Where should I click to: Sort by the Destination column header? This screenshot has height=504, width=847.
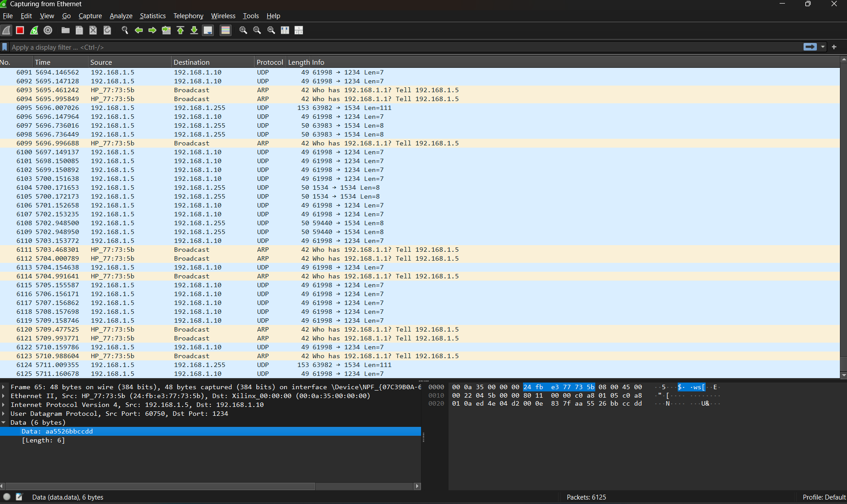213,62
